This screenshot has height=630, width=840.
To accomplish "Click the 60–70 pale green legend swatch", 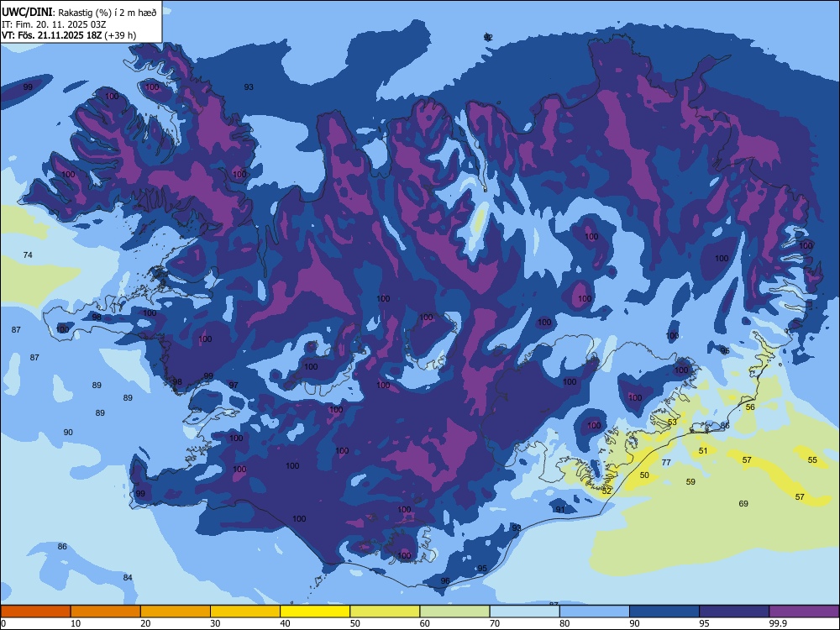I will (454, 612).
